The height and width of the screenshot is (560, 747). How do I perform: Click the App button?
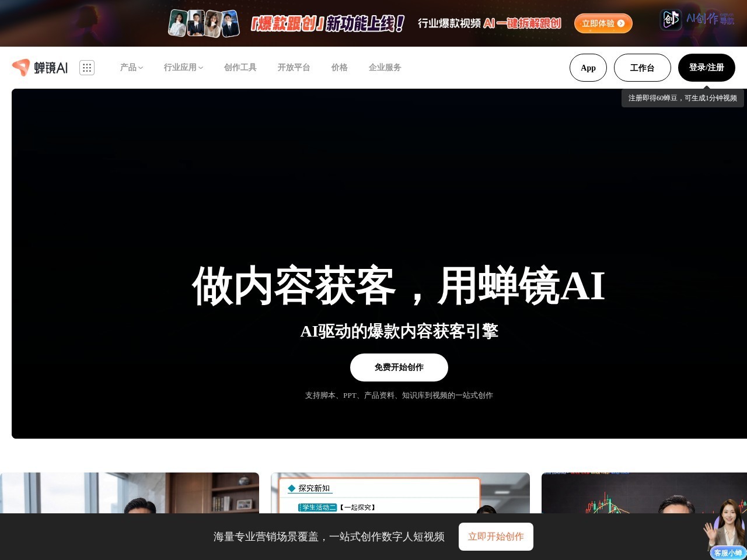click(588, 68)
